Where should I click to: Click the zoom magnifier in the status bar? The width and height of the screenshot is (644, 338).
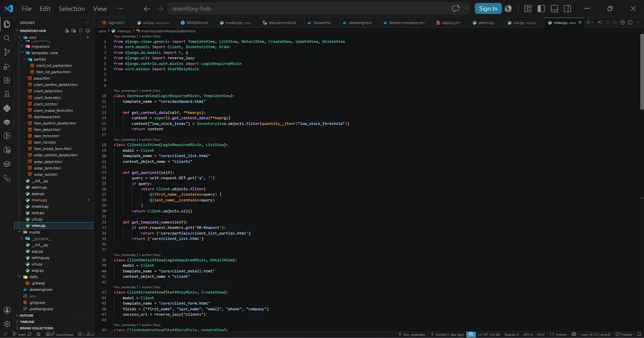tap(471, 334)
